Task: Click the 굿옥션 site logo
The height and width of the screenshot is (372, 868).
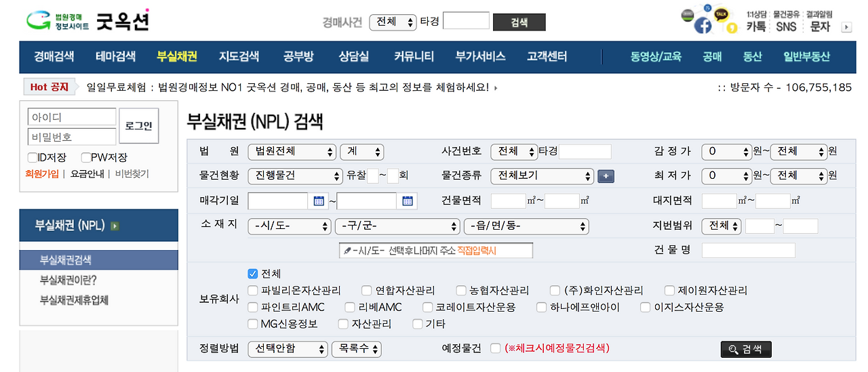Action: click(x=88, y=20)
